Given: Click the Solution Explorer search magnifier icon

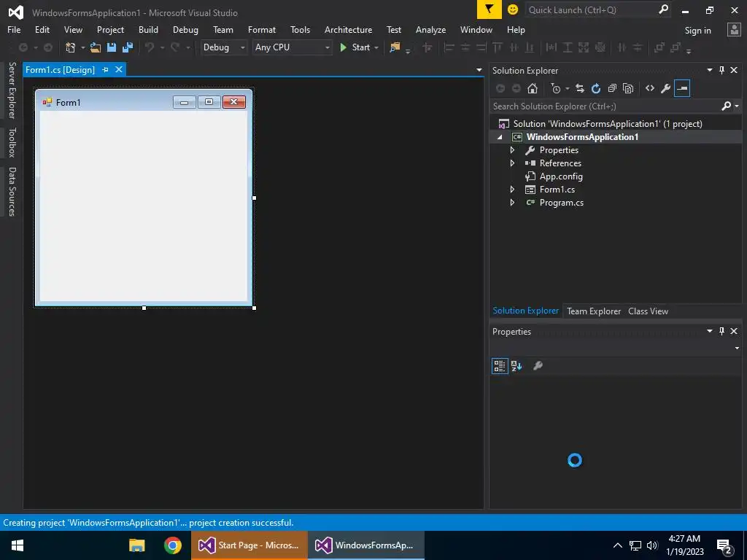Looking at the screenshot, I should (x=726, y=106).
